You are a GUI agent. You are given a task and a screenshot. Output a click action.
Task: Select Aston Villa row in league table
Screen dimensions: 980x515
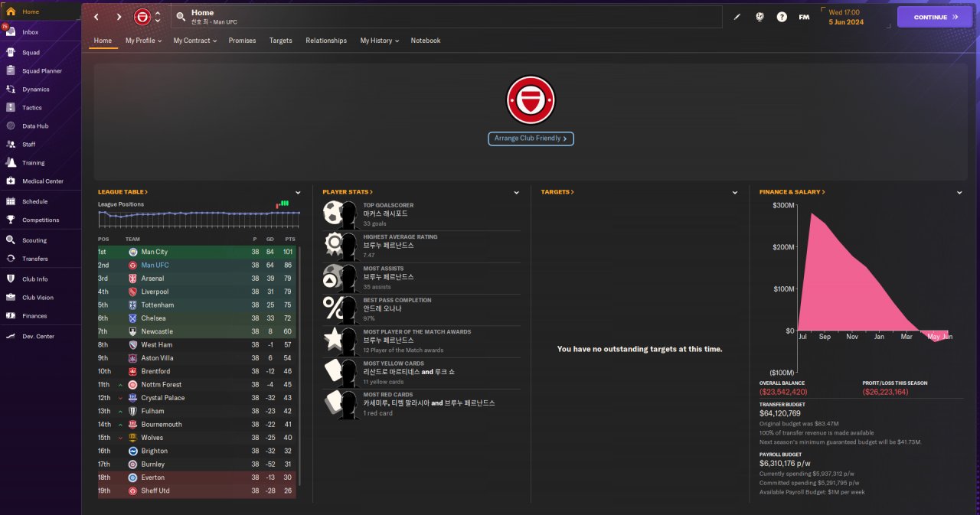point(198,358)
